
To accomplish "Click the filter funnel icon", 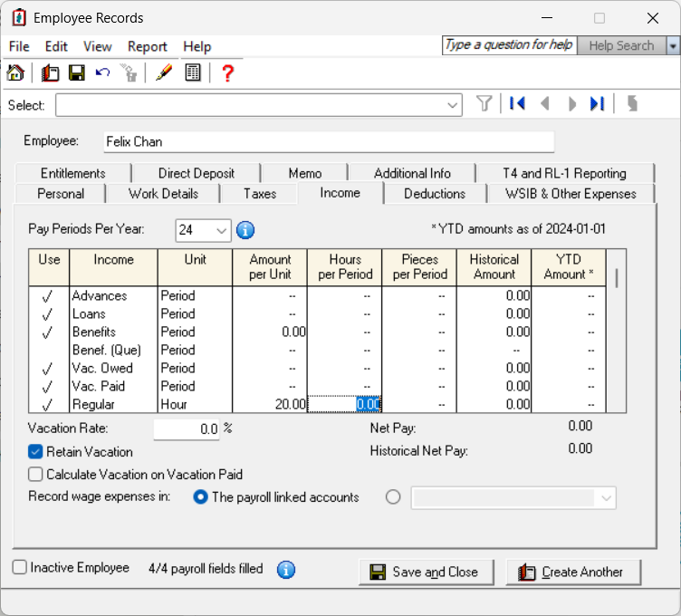I will coord(484,104).
